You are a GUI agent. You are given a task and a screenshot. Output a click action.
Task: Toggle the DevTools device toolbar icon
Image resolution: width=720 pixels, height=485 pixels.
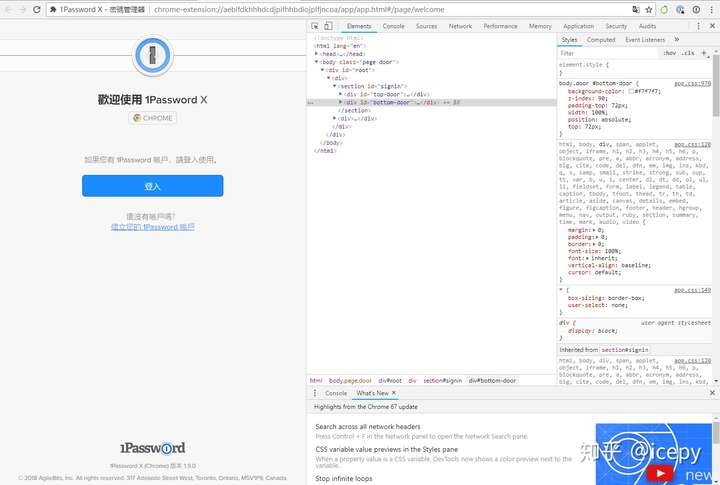[x=328, y=26]
